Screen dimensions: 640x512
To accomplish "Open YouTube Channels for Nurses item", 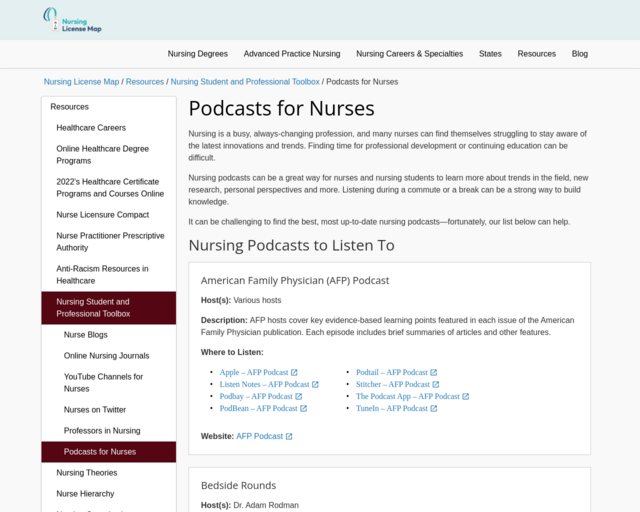I will [x=109, y=383].
